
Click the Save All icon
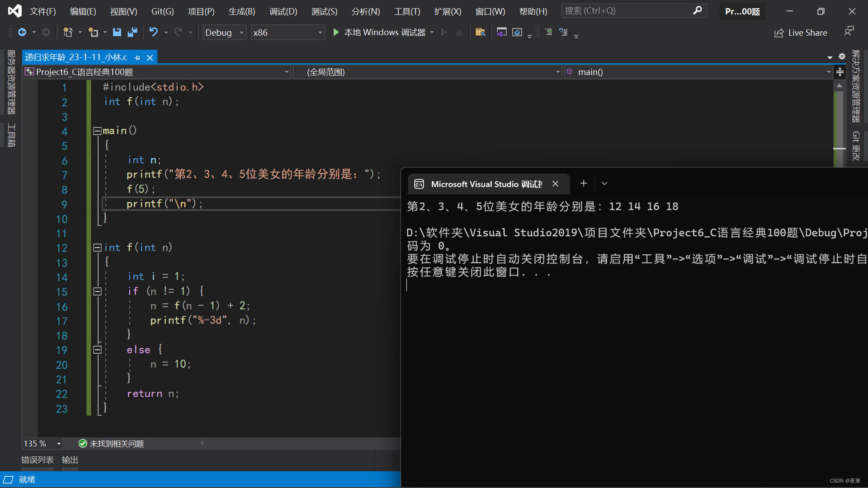point(132,32)
